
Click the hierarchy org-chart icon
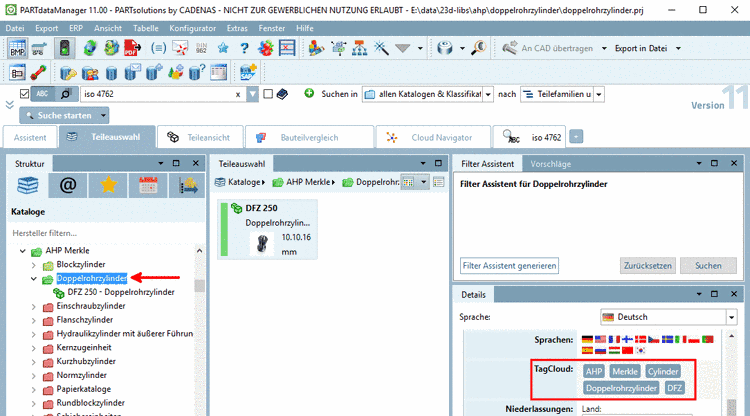(360, 48)
